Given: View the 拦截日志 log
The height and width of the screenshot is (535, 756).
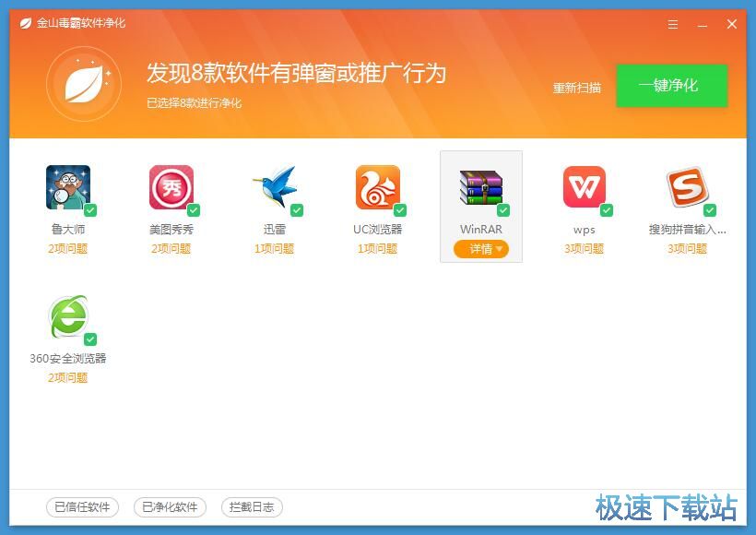Looking at the screenshot, I should tap(252, 507).
